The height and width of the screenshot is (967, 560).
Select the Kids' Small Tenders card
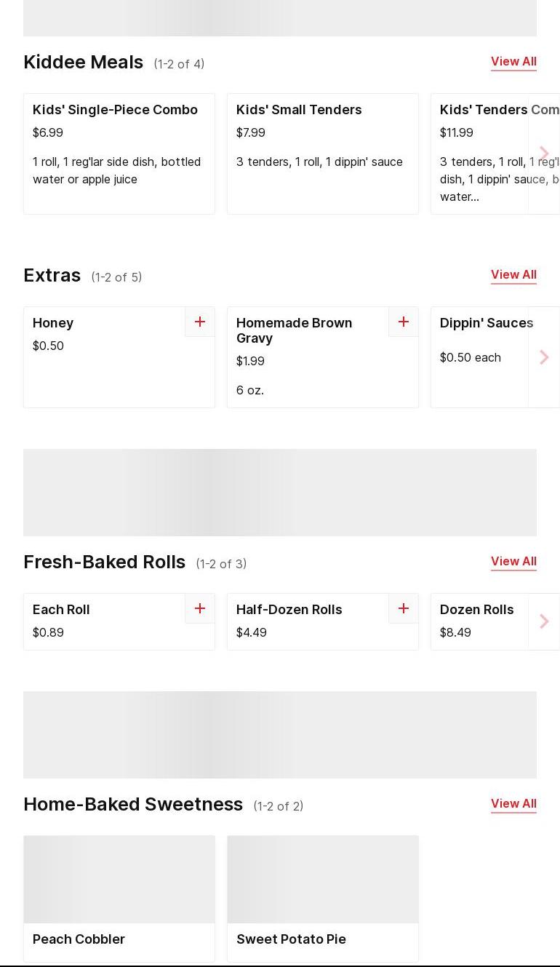click(322, 154)
